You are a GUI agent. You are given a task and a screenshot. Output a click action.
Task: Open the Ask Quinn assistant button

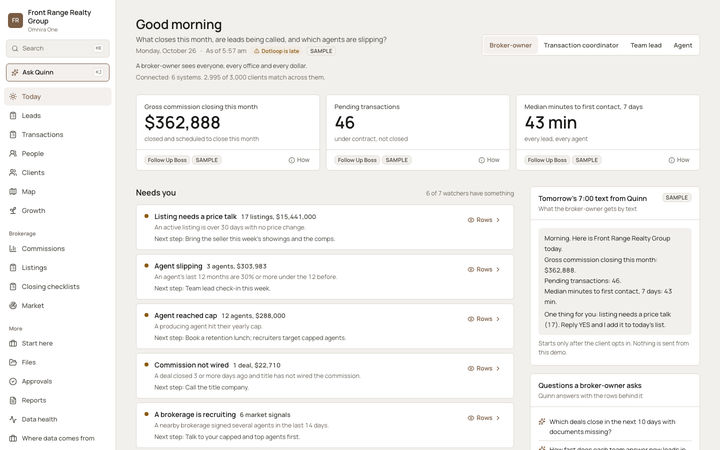pyautogui.click(x=58, y=72)
